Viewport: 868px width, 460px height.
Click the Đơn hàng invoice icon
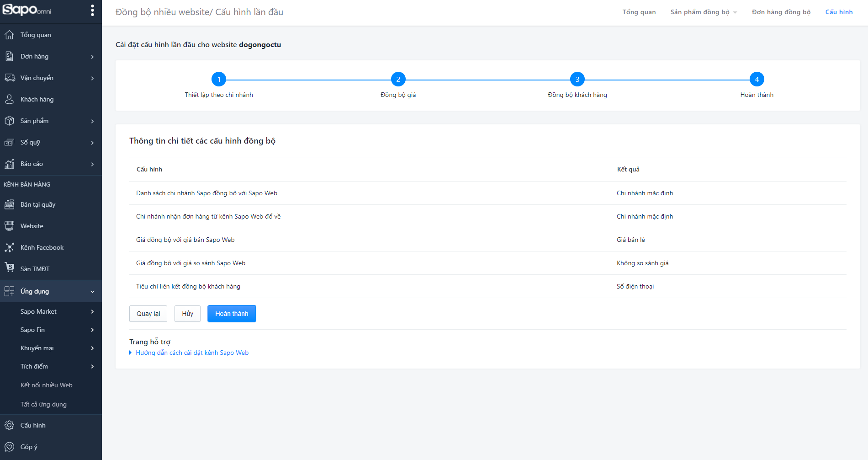pos(10,56)
